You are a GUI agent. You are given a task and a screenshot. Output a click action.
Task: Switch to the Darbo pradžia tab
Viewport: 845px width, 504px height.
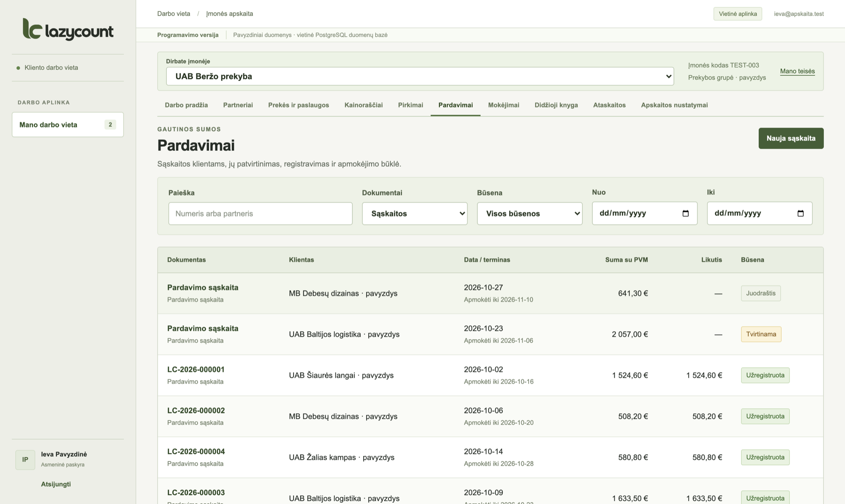pyautogui.click(x=186, y=105)
